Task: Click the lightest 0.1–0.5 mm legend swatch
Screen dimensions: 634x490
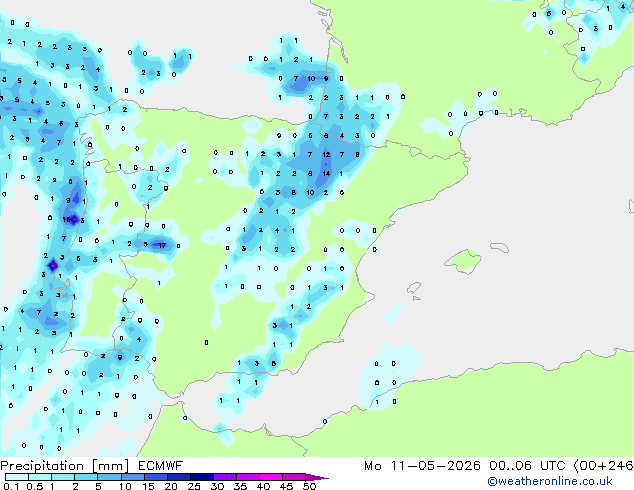Action: coord(17,477)
